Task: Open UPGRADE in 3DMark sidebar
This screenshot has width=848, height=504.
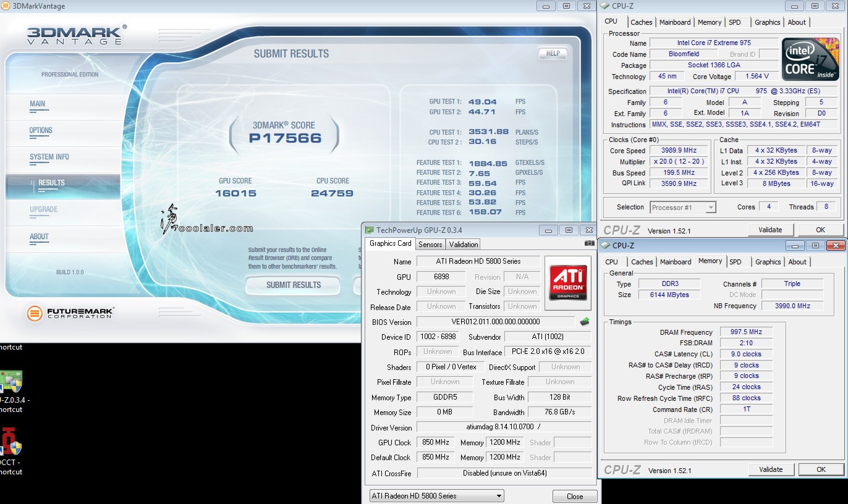Action: (44, 209)
